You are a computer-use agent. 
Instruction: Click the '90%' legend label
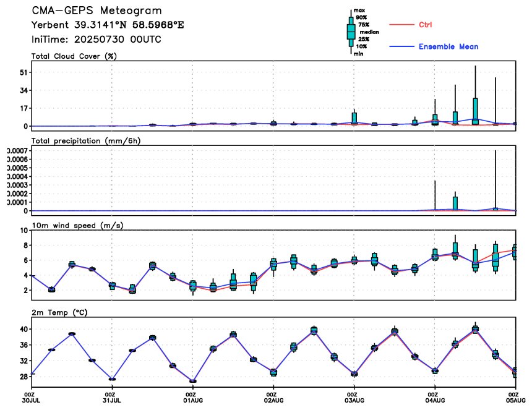click(361, 18)
